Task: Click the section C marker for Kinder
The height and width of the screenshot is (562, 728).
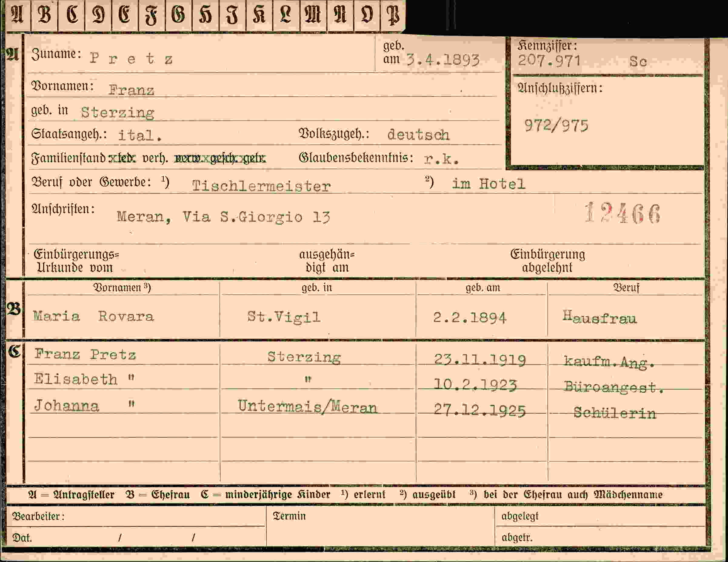Action: pos(14,351)
